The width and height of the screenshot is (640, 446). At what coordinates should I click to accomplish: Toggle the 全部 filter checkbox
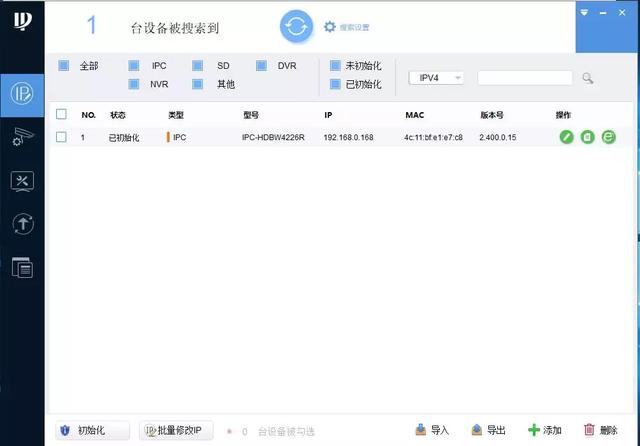[64, 65]
